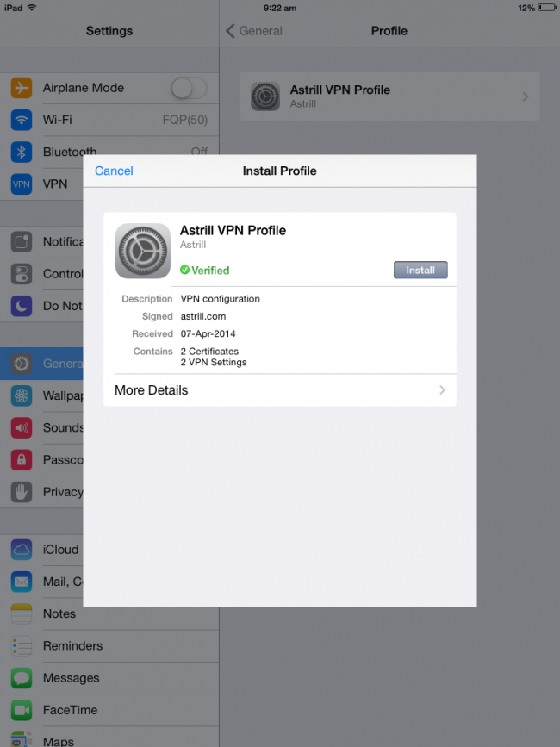The height and width of the screenshot is (747, 560).
Task: Select VPN in settings sidebar
Action: pyautogui.click(x=54, y=184)
